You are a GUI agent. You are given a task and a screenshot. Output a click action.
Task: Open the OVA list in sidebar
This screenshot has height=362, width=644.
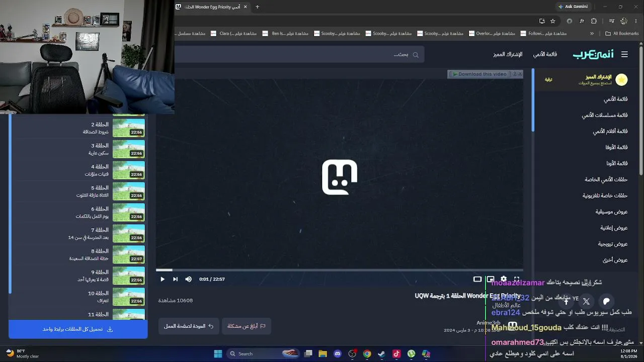pyautogui.click(x=616, y=147)
